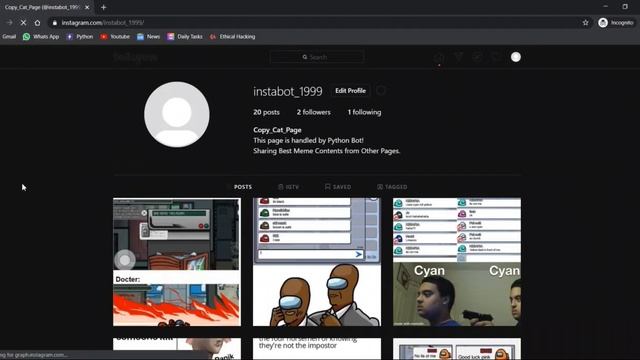Screen dimensions: 640x360
Task: Click the browser forward arrow
Action: coord(9,23)
